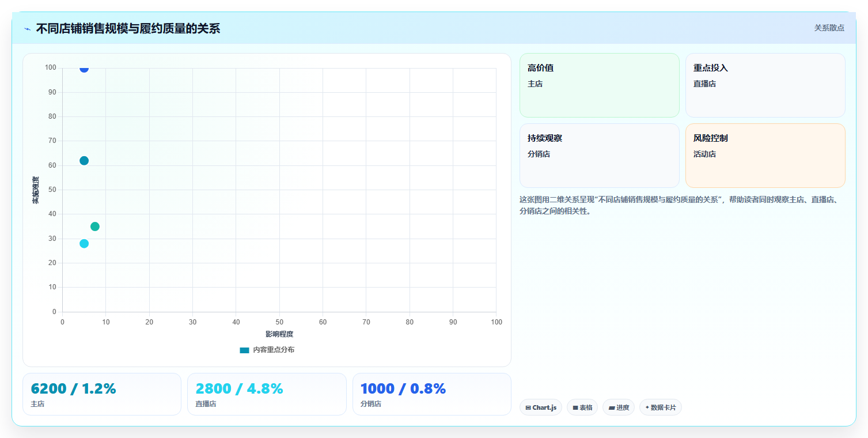Click the 实施难度 y-axis title
Screen dimensions: 868x438
point(36,190)
